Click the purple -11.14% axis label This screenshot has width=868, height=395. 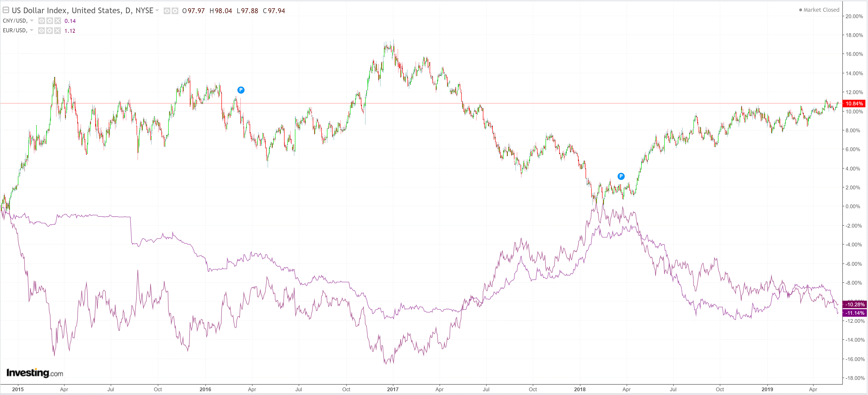855,313
